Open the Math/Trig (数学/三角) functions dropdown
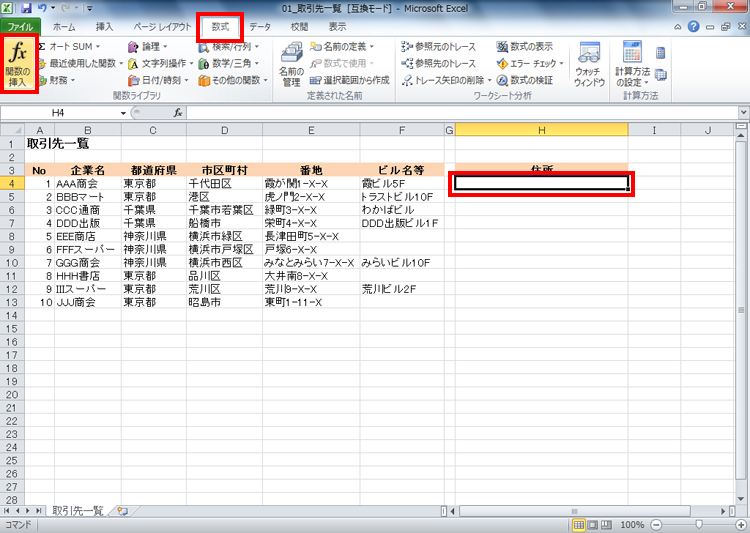750x533 pixels. tap(229, 63)
